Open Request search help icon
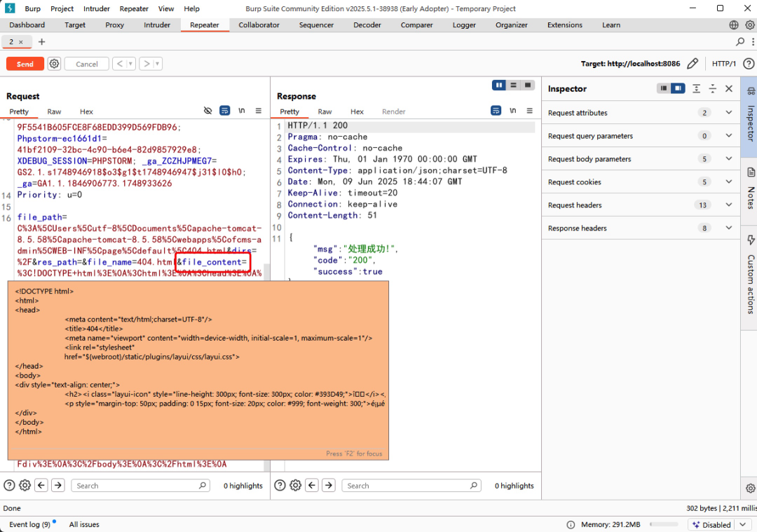757x532 pixels. click(x=9, y=485)
